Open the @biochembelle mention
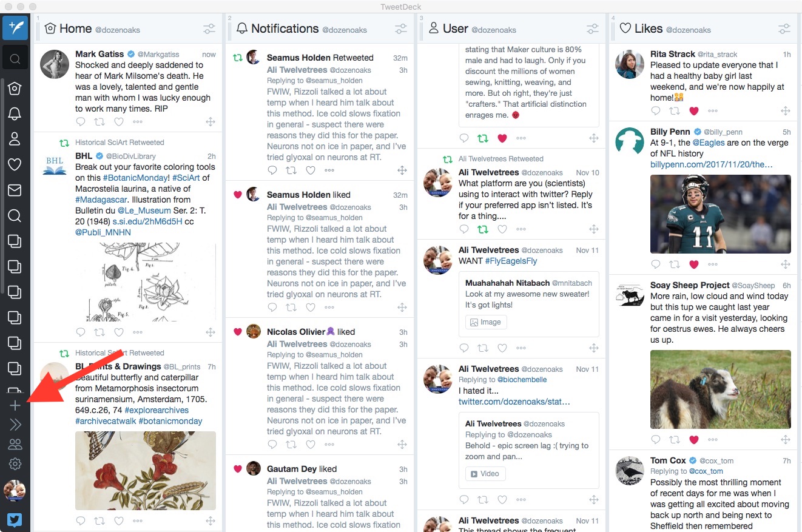This screenshot has width=802, height=532. pos(522,380)
